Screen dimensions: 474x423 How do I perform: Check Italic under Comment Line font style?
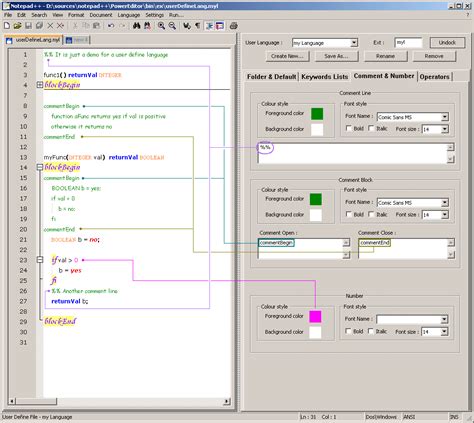(x=371, y=128)
